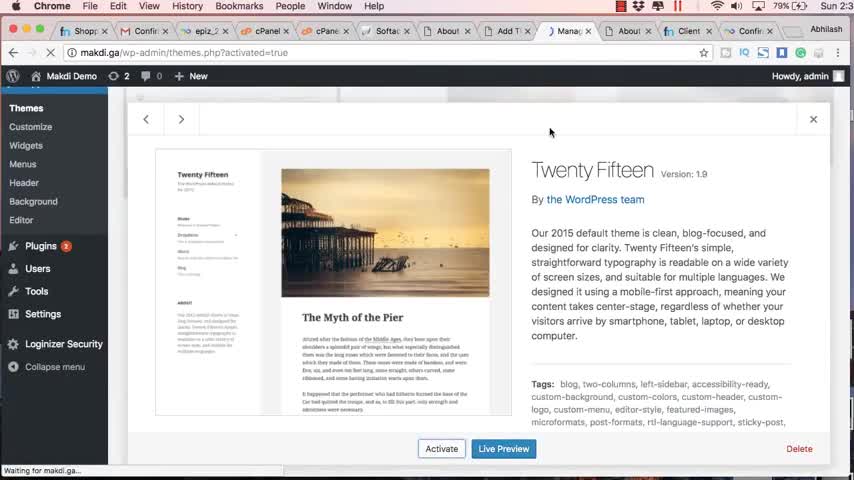Bookmark this page with the star icon

[x=704, y=53]
